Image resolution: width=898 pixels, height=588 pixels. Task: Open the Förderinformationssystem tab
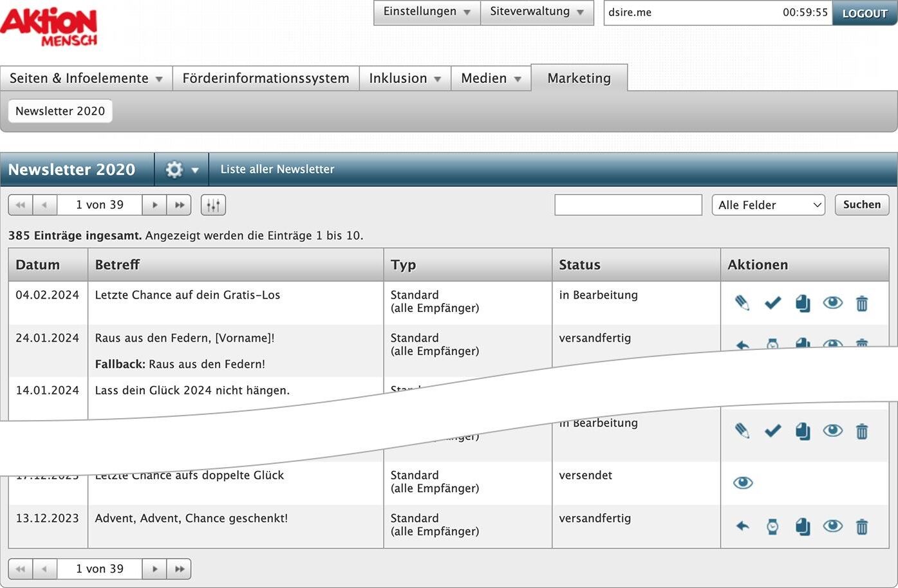[x=266, y=78]
